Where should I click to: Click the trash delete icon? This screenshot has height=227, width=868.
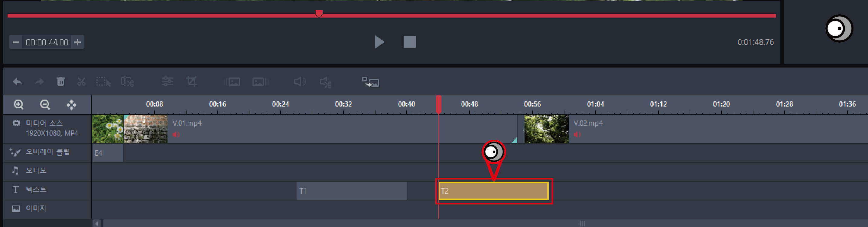pos(61,81)
